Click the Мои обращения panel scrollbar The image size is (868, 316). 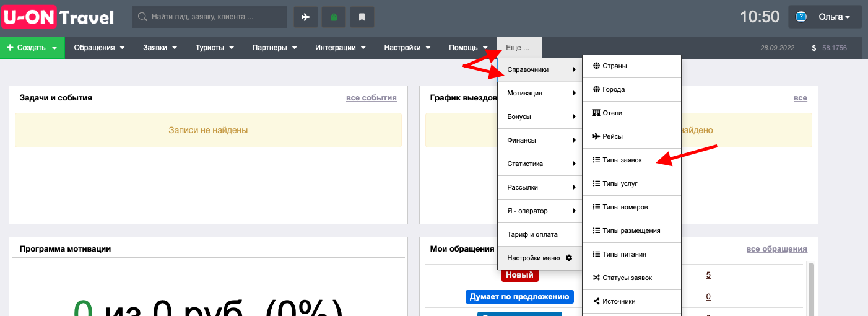click(810, 289)
